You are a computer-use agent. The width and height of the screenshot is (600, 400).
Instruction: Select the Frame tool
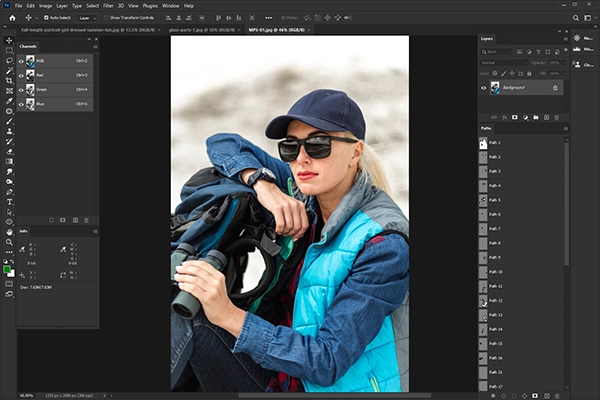pos(9,91)
